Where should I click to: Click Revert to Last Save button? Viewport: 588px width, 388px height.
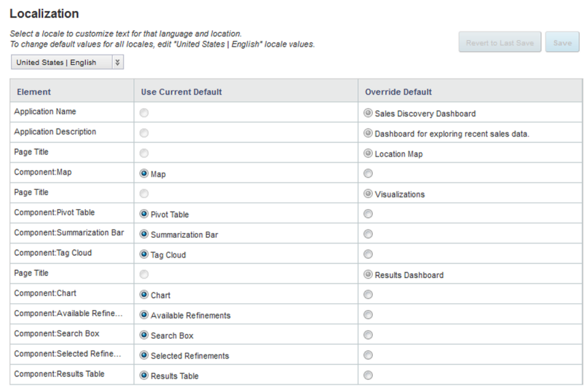pyautogui.click(x=499, y=42)
